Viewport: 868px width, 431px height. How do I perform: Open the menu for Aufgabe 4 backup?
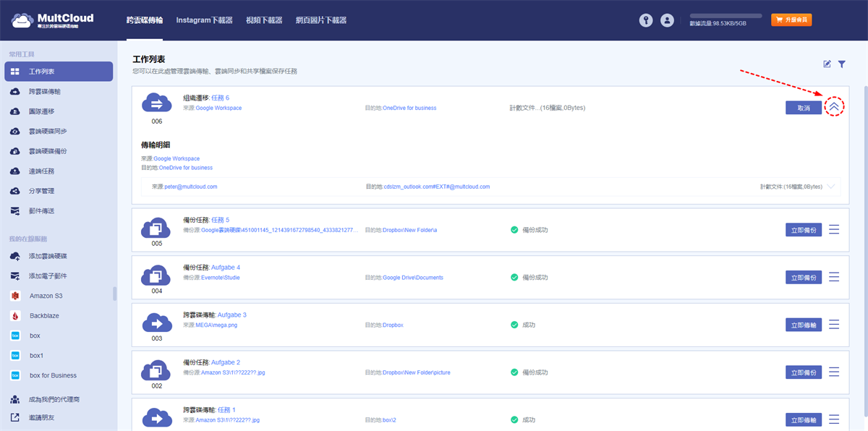coord(834,277)
